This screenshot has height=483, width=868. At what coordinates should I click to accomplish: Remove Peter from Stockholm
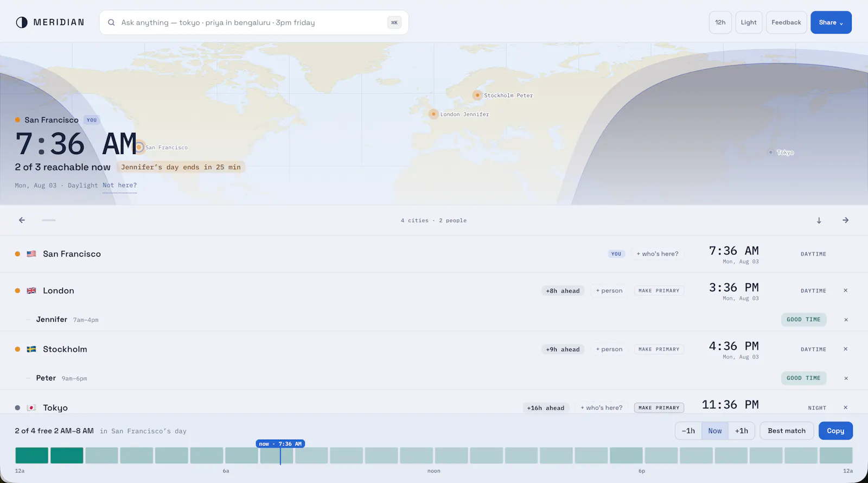pos(846,379)
